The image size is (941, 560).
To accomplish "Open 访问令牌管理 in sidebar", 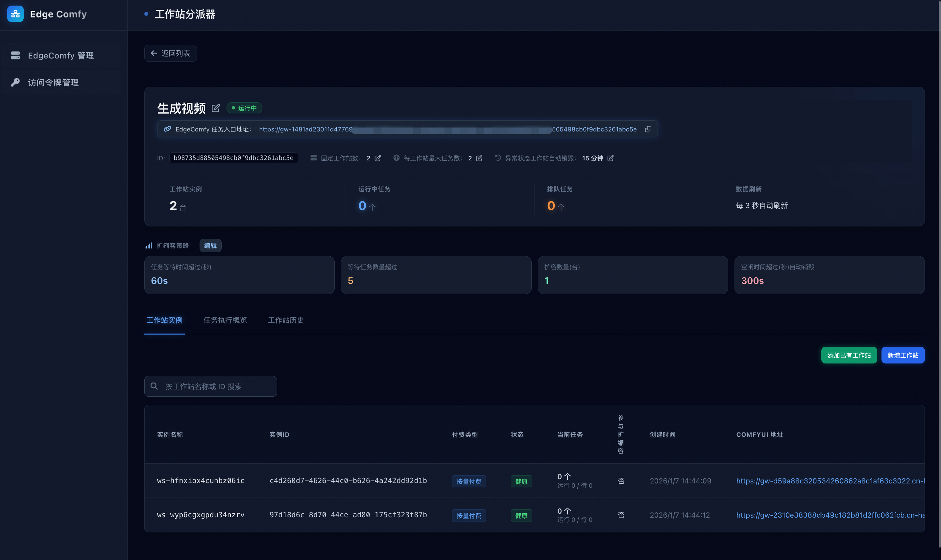I will (x=53, y=82).
